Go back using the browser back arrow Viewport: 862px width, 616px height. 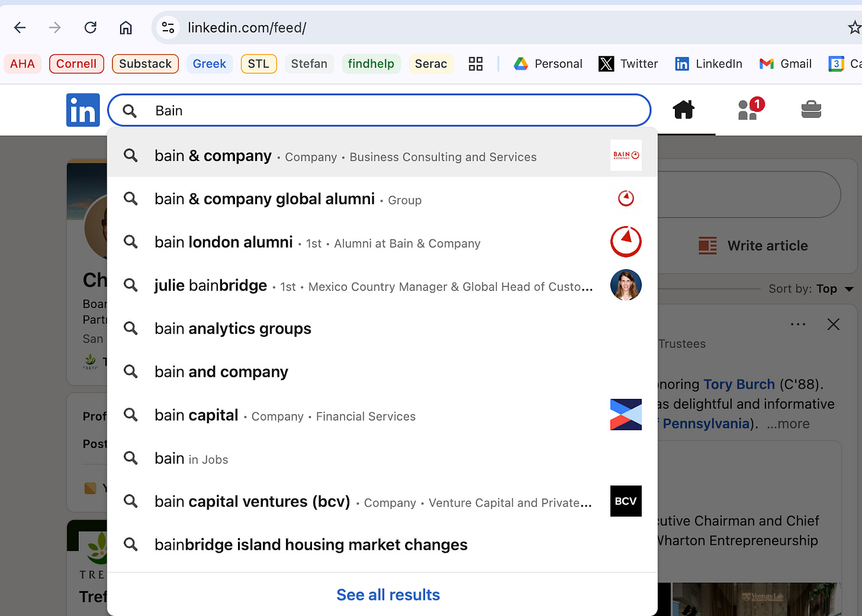click(x=20, y=27)
